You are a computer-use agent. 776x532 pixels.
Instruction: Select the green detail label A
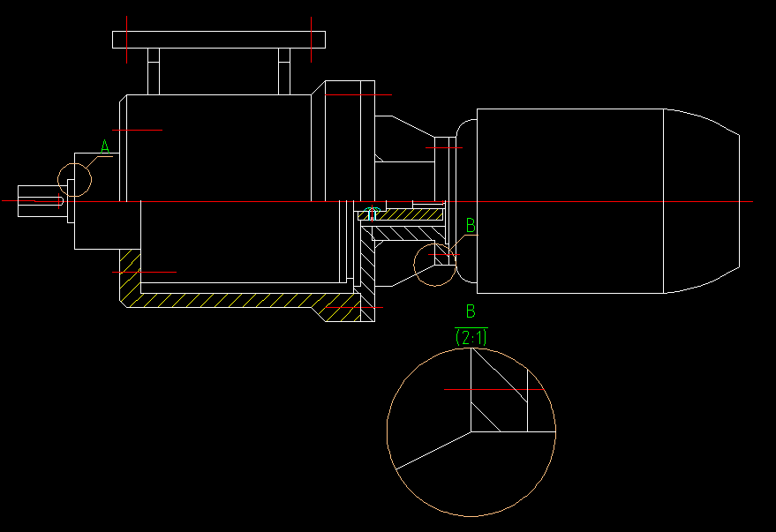pyautogui.click(x=105, y=145)
